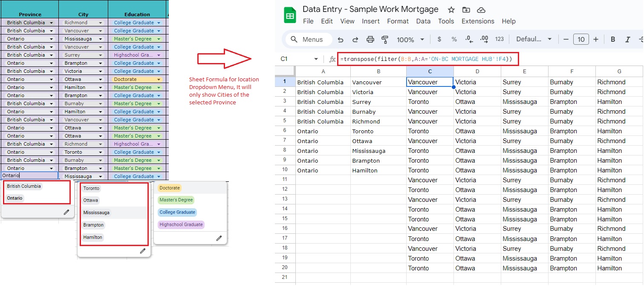
Task: Click the font size field showing 10
Action: (x=581, y=40)
